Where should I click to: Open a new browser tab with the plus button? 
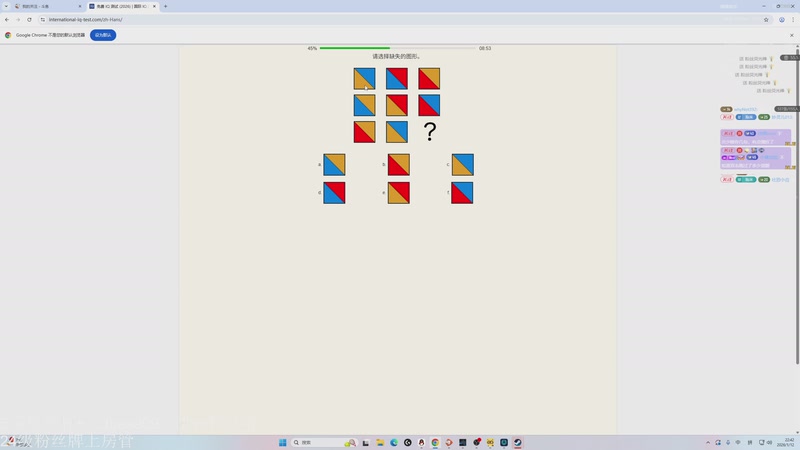[165, 6]
